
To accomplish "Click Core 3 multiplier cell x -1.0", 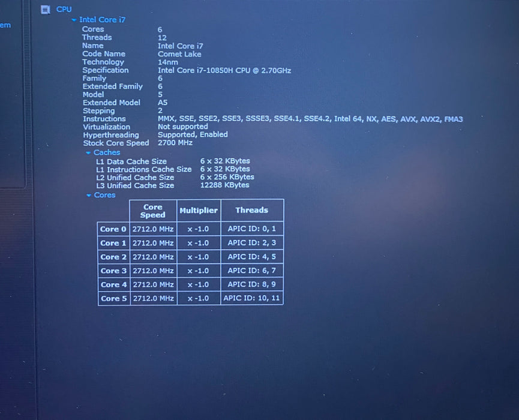I will 199,271.
